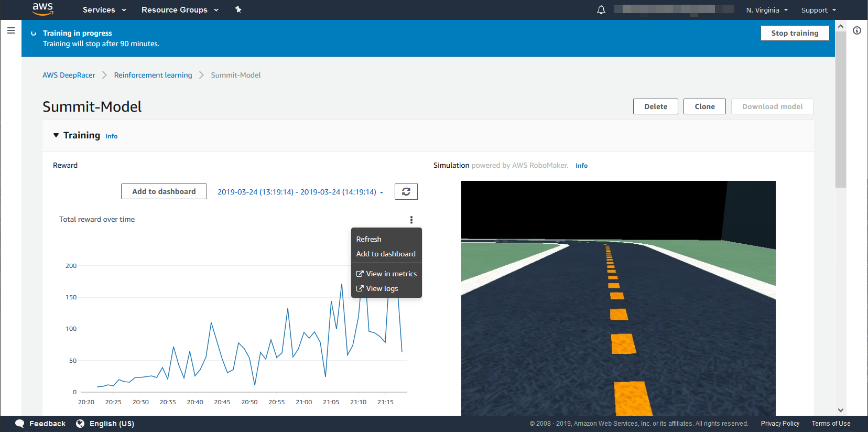Select View logs from menu
Viewport: 868px width, 432px height.
coord(377,288)
